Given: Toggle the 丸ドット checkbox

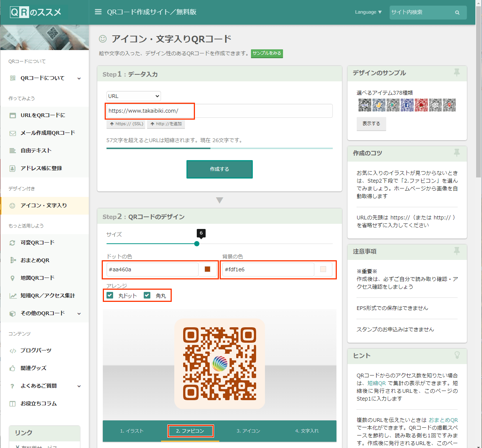Looking at the screenshot, I should click(110, 295).
